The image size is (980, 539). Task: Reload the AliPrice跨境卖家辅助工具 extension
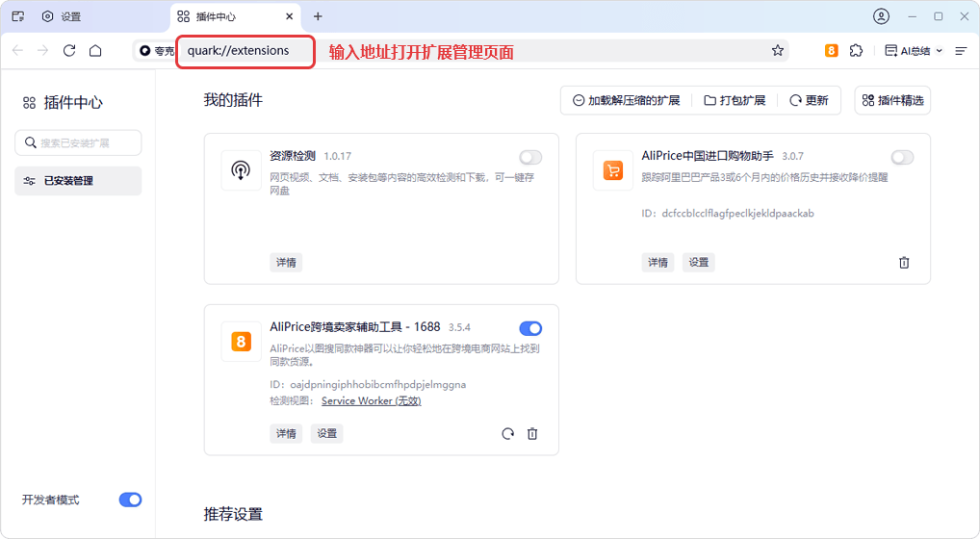coord(507,434)
